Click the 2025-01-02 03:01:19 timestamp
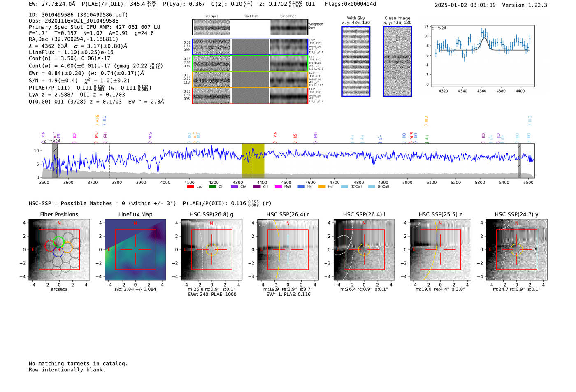Image resolution: width=576 pixels, height=392 pixels. tap(465, 5)
